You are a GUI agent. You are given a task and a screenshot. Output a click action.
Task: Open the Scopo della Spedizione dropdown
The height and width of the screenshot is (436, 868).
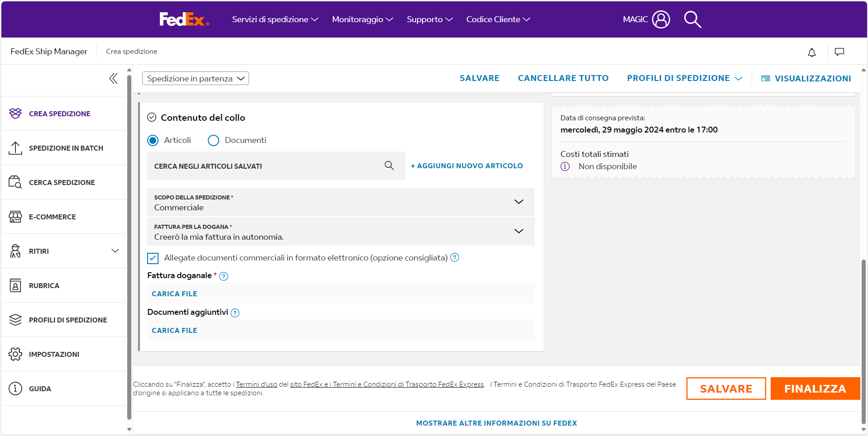(519, 202)
